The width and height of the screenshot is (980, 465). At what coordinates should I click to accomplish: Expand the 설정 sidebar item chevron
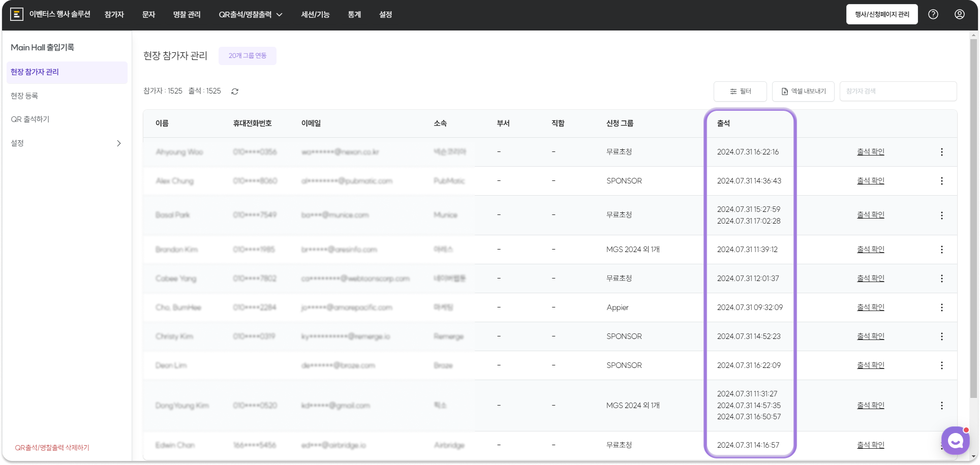(119, 143)
